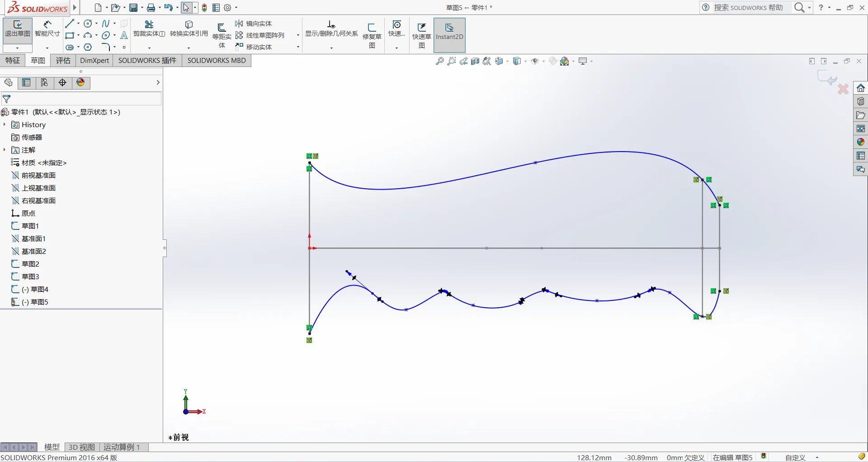This screenshot has width=868, height=462.
Task: Click Offset Entities (等距实体) tool
Action: pos(222,35)
